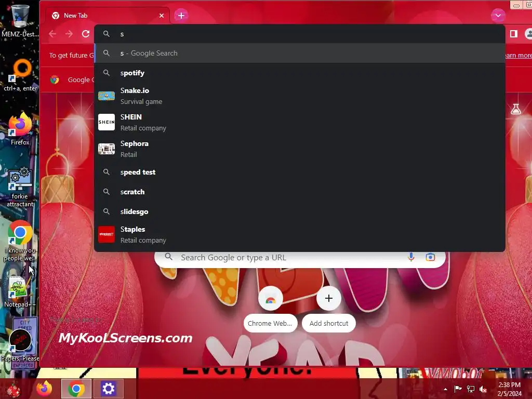Choose the Staples Retail company suggestion

pos(300,234)
